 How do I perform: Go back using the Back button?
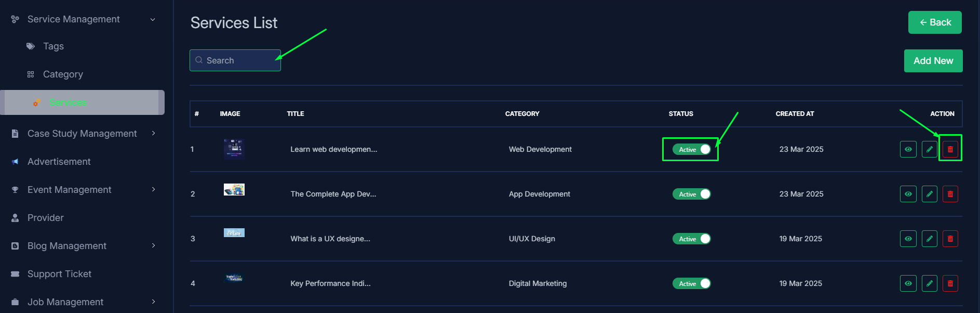(934, 22)
